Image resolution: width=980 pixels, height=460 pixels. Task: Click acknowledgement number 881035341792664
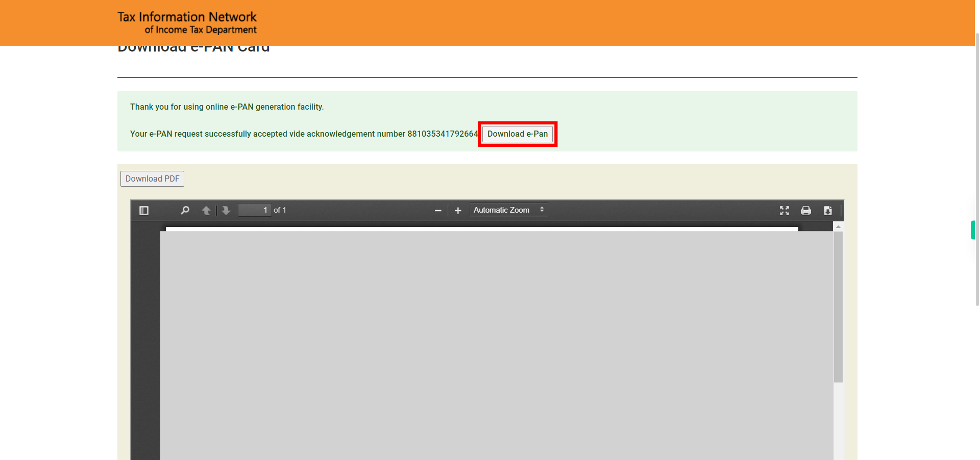tap(443, 134)
